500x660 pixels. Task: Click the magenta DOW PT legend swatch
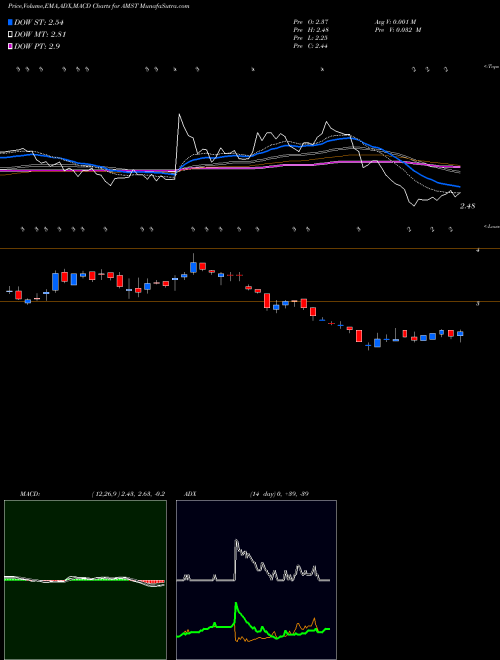pyautogui.click(x=10, y=46)
